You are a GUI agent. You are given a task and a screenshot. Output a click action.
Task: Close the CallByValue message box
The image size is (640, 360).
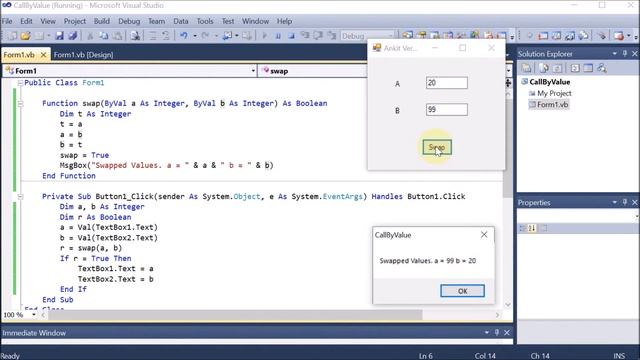coord(484,235)
